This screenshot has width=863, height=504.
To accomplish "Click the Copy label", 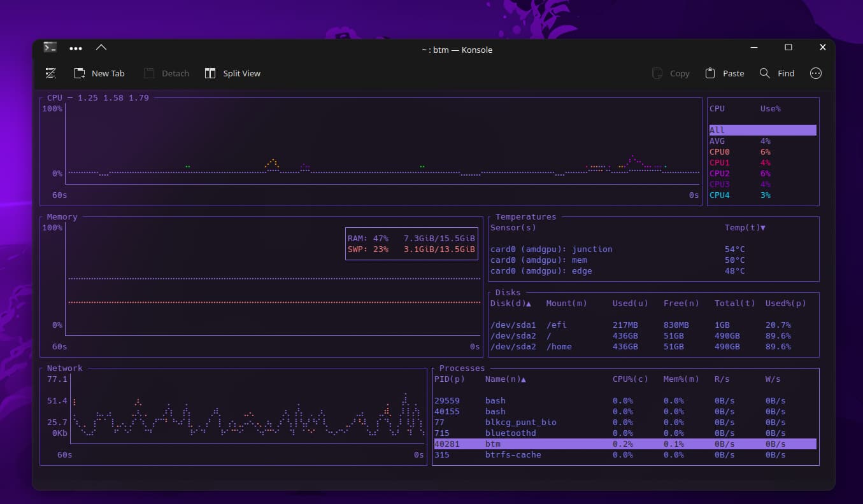I will pyautogui.click(x=680, y=73).
